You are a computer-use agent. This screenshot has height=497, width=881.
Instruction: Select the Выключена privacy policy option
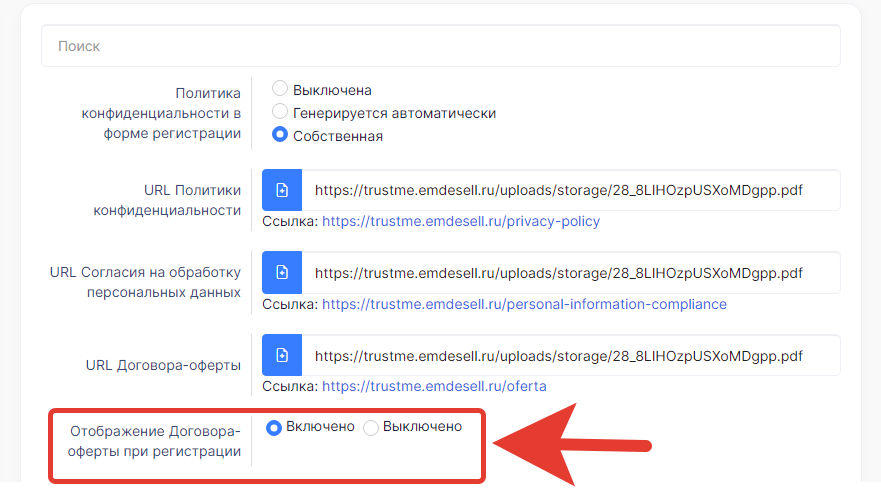[x=280, y=89]
